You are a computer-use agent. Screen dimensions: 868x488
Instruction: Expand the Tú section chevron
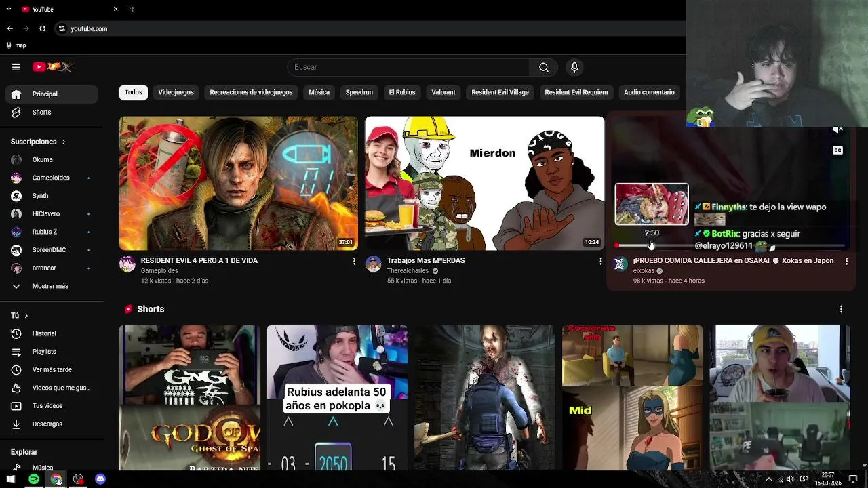pos(26,316)
